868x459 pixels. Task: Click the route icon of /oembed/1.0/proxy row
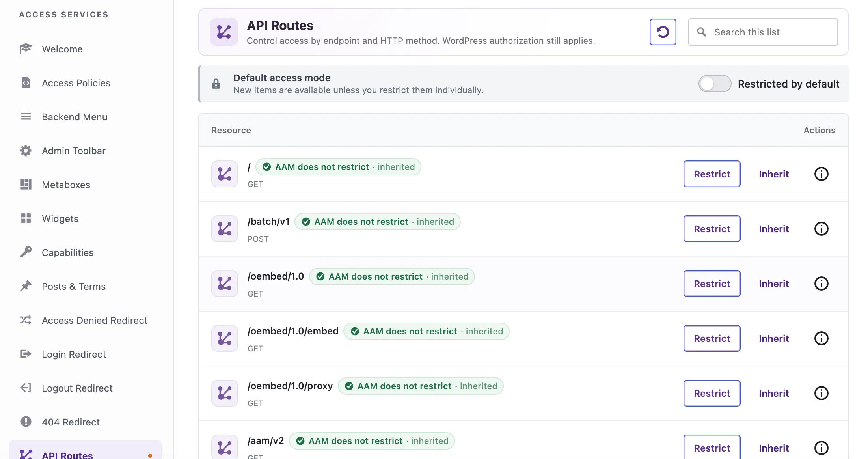(x=225, y=393)
